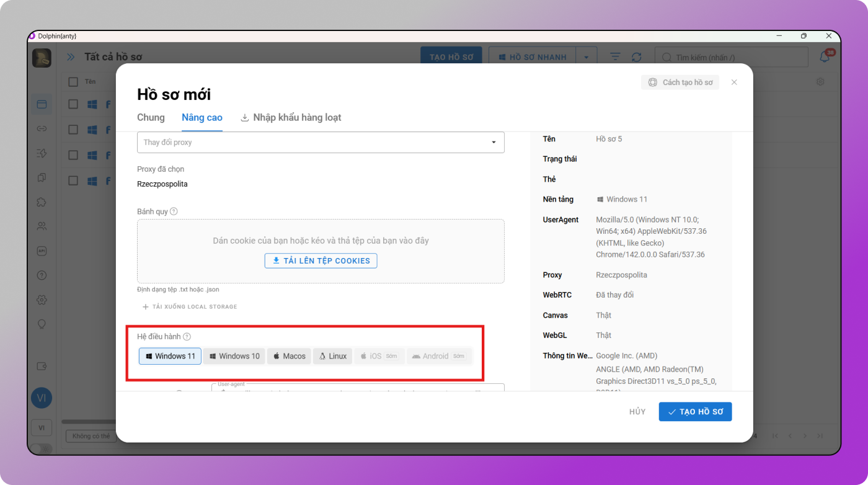Open the Thay đổi proxy dropdown
This screenshot has height=485, width=868.
(x=321, y=142)
